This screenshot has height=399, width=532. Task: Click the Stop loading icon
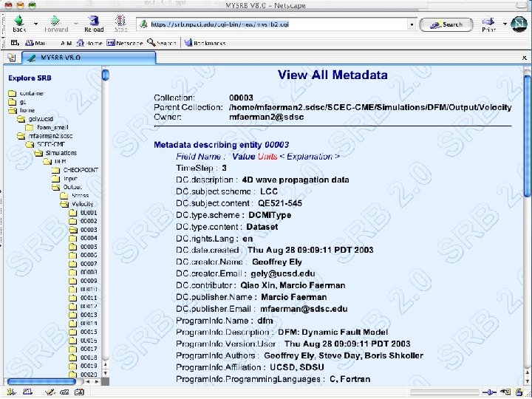pos(120,21)
